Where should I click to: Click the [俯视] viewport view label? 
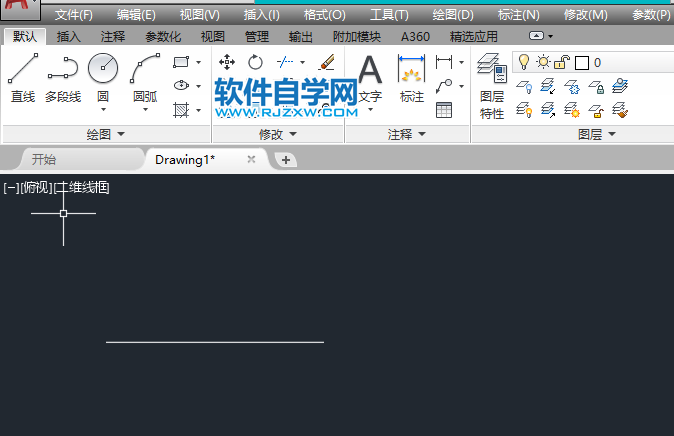click(x=37, y=187)
